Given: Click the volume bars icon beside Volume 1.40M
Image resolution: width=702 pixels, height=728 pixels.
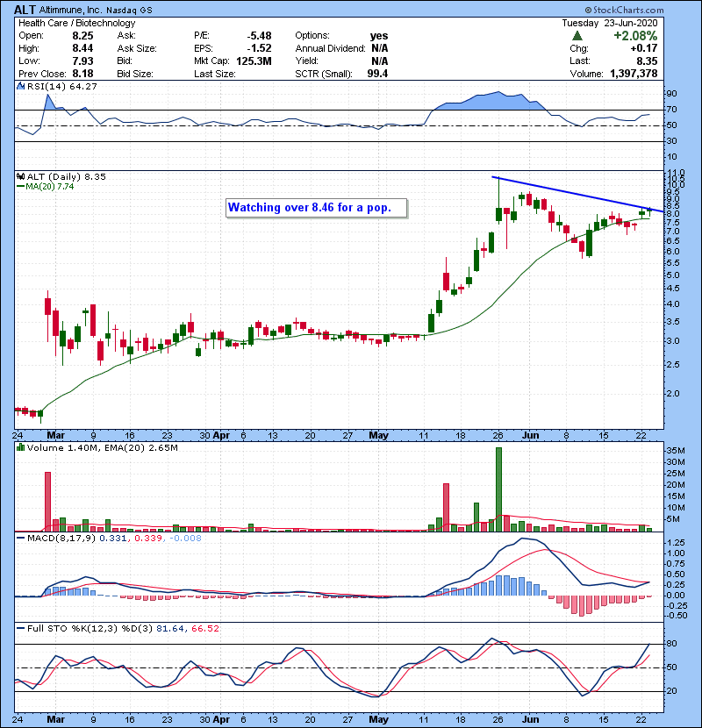Looking at the screenshot, I should click(x=21, y=447).
